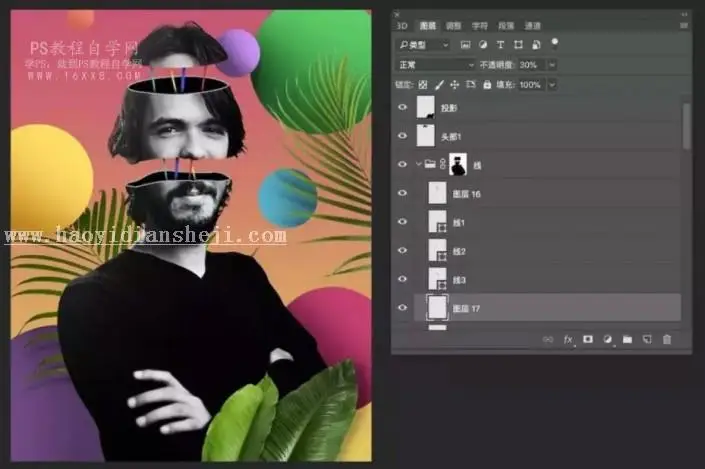Lock position move icon
Image resolution: width=705 pixels, height=469 pixels.
(x=455, y=85)
